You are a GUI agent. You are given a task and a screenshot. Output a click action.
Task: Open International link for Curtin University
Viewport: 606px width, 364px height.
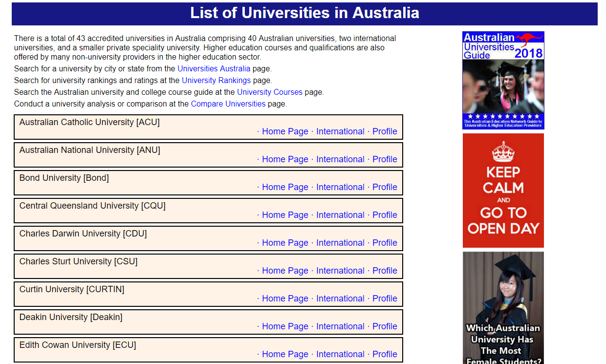(x=340, y=299)
